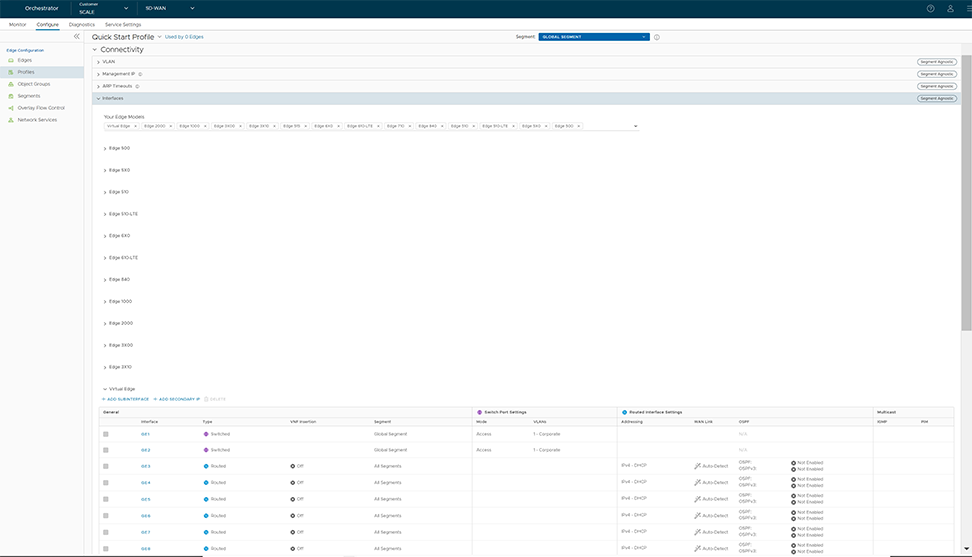Screen dimensions: 972x557
Task: Click the Edges icon in sidebar
Action: click(x=11, y=60)
